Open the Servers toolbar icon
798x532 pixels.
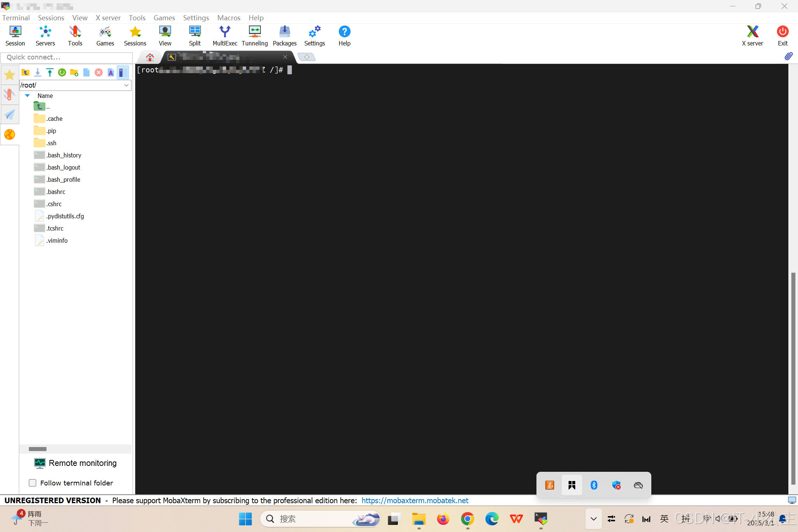pyautogui.click(x=45, y=36)
